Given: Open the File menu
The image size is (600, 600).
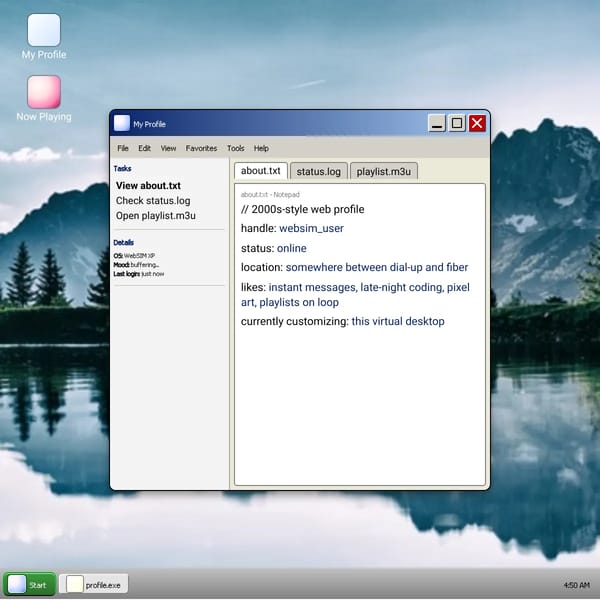Looking at the screenshot, I should click(x=123, y=148).
